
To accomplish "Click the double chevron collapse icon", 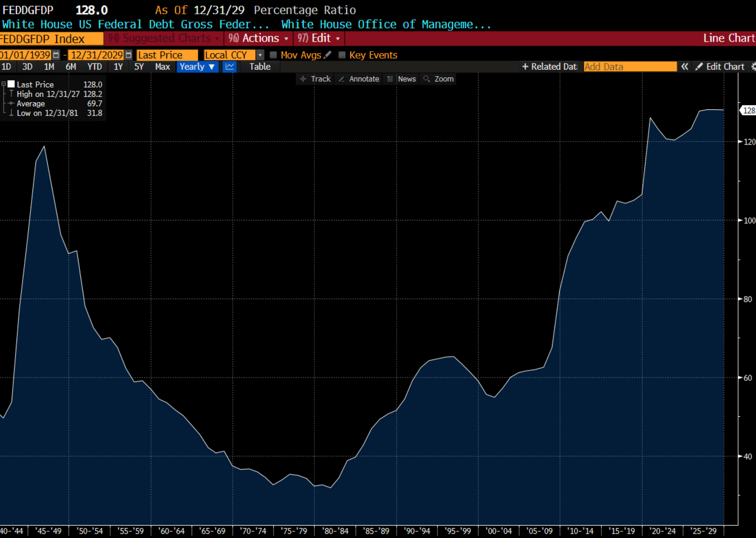I will coord(685,67).
